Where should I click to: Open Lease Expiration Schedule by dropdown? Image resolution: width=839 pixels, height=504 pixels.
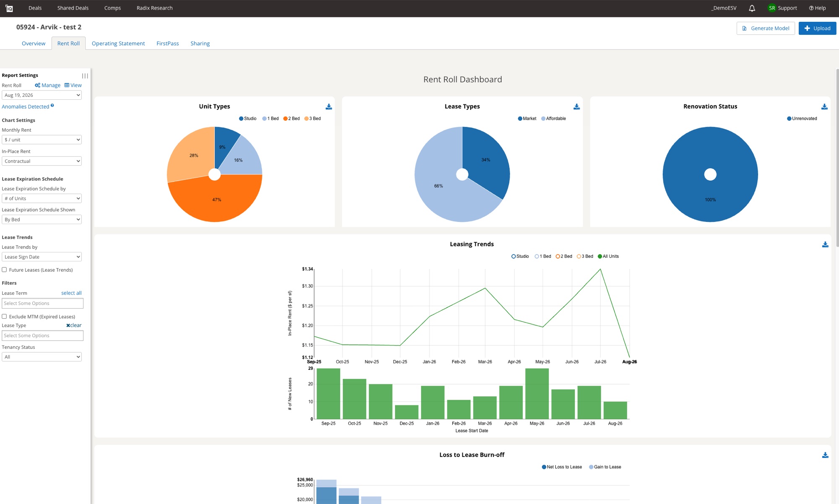pyautogui.click(x=42, y=198)
